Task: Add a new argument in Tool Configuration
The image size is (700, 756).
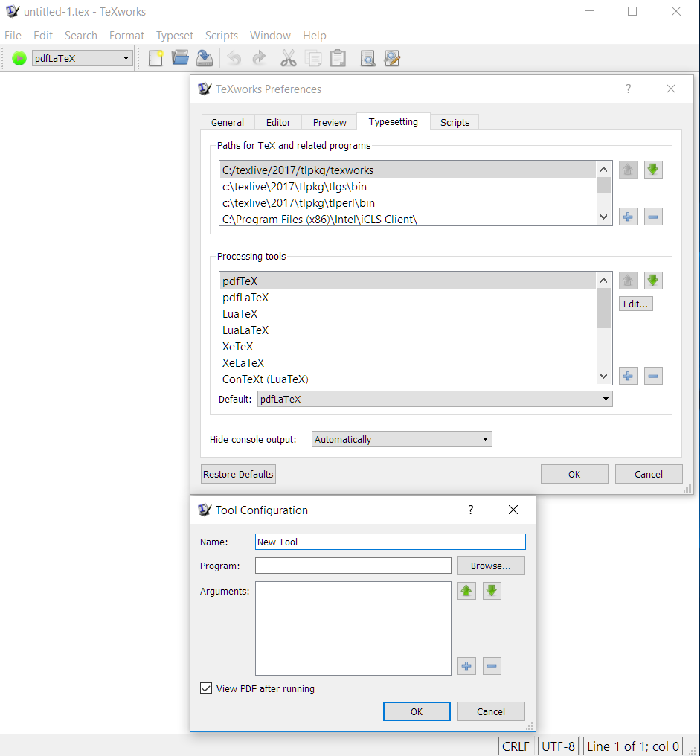Action: coord(466,666)
